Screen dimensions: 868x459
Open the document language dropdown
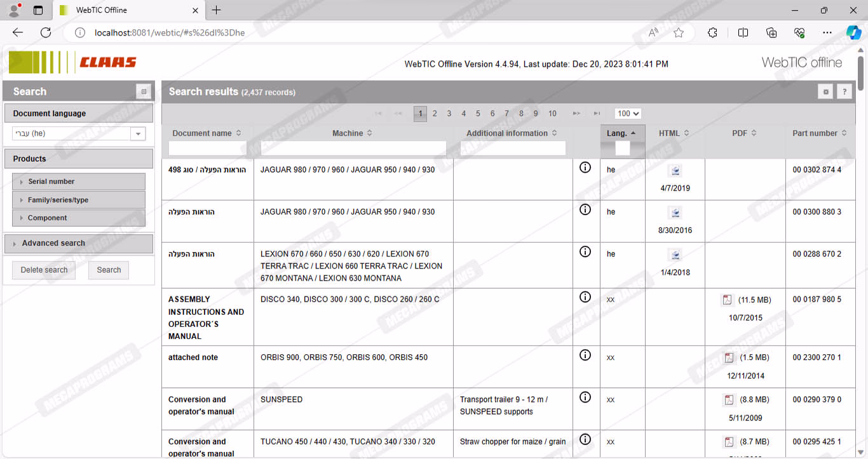coord(138,134)
